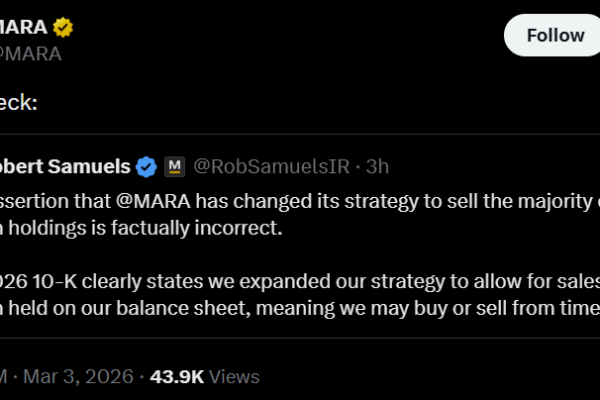Follow the MARA account
This screenshot has width=600, height=400.
point(555,35)
